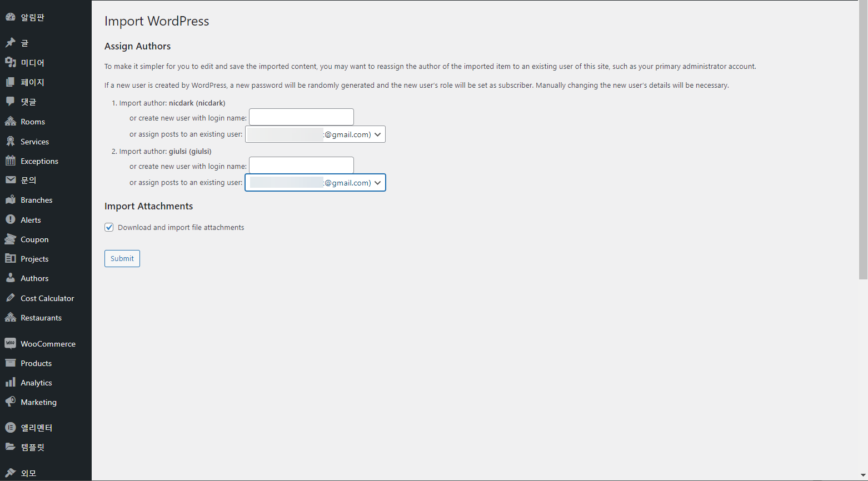Click the 'Import WordPress' page title
The height and width of the screenshot is (481, 868).
pos(157,21)
